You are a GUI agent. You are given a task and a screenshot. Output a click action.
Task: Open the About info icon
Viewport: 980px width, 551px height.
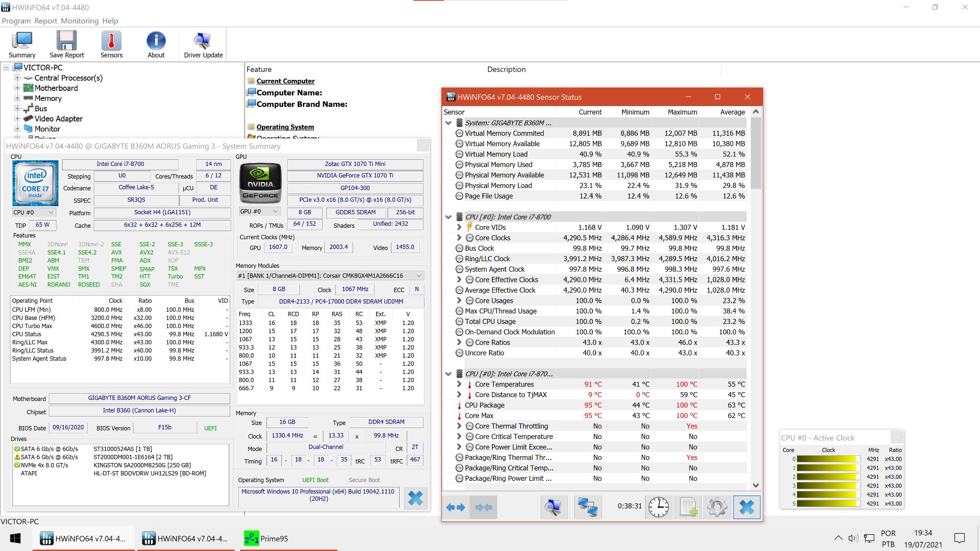[x=156, y=44]
